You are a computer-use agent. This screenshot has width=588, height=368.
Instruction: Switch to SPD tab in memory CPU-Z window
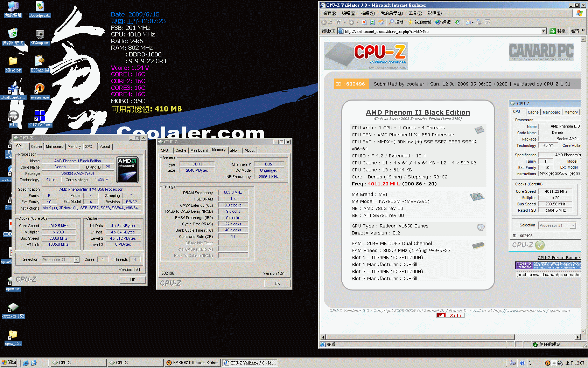[x=233, y=150]
